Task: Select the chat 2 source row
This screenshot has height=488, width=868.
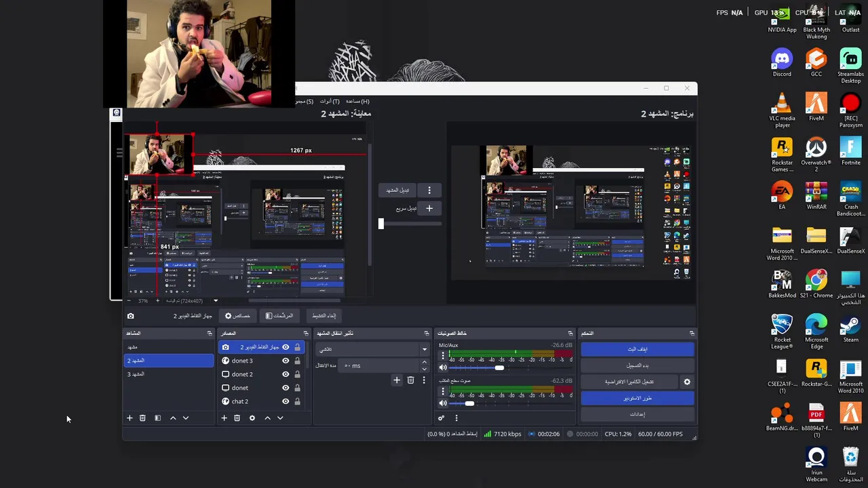Action: (262, 401)
